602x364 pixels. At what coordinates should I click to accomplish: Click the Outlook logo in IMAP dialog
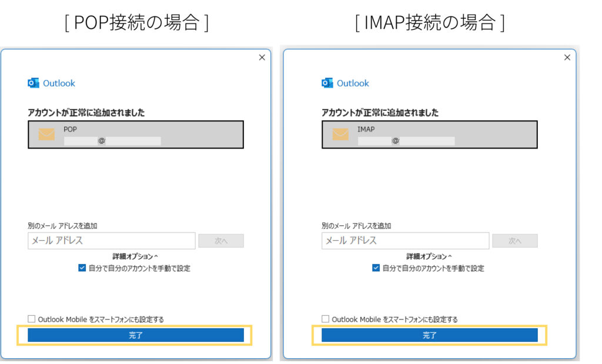[327, 83]
